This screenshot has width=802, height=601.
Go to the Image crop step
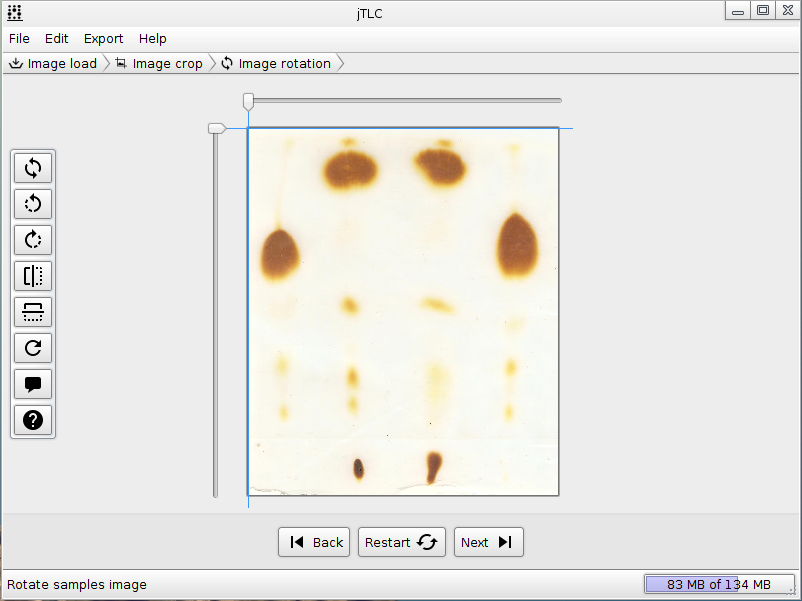tap(160, 63)
